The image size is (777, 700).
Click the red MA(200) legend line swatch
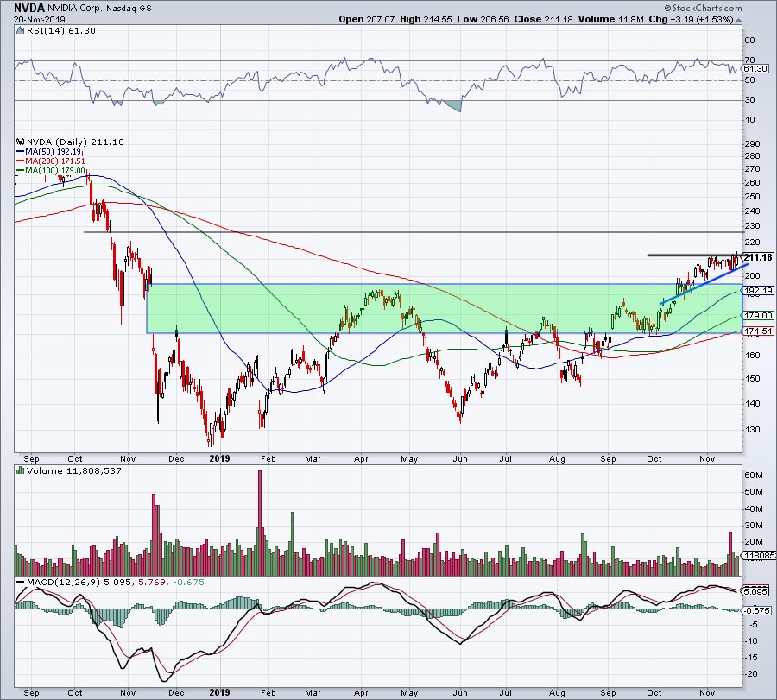[21, 161]
